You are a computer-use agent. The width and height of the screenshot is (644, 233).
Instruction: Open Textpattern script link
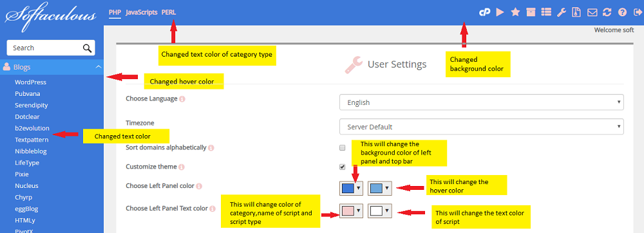pos(32,140)
